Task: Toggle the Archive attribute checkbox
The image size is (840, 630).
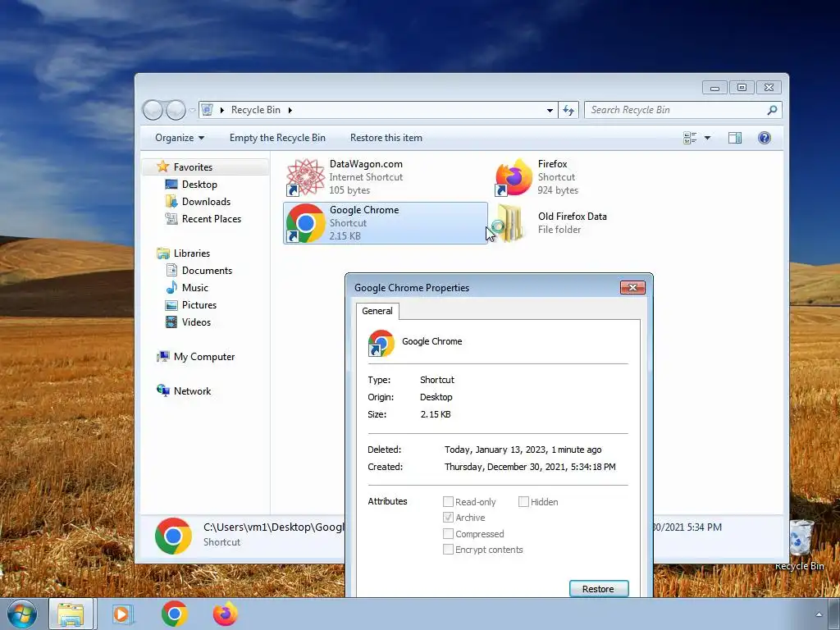Action: 448,518
